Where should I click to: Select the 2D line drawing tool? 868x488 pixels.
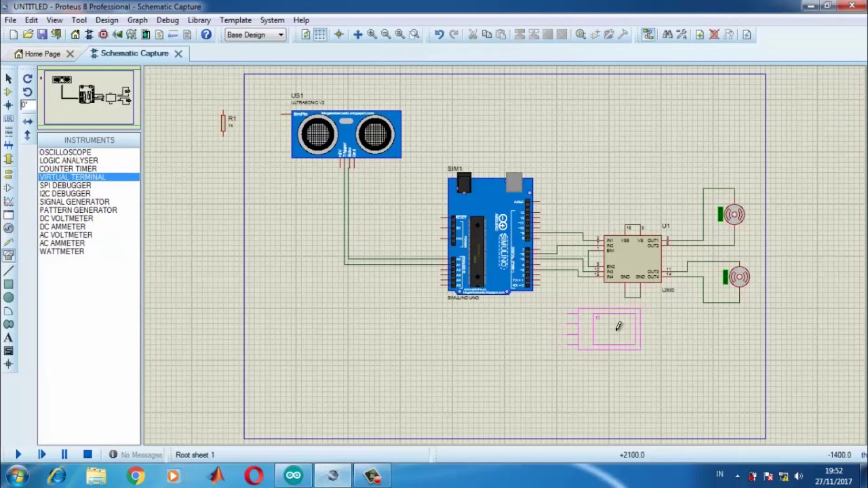click(x=9, y=271)
